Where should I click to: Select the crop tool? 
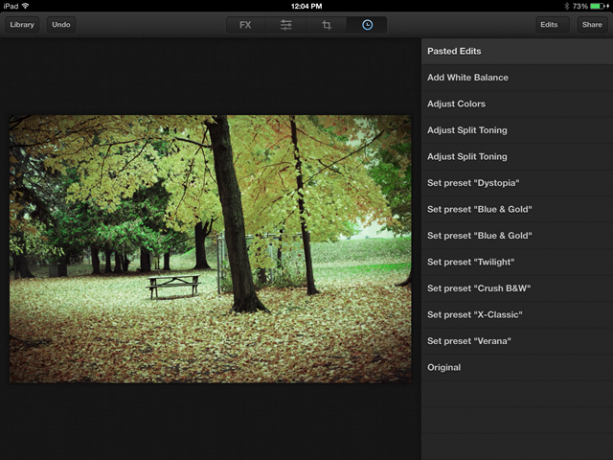point(327,25)
